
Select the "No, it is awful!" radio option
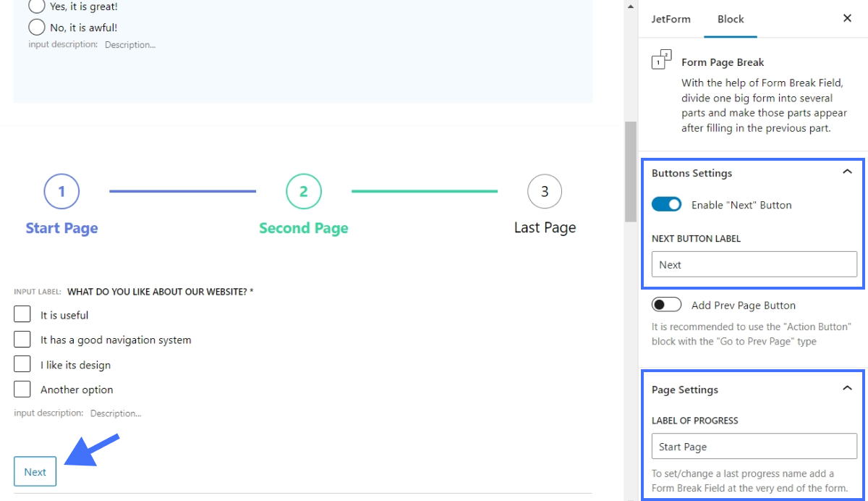coord(36,27)
